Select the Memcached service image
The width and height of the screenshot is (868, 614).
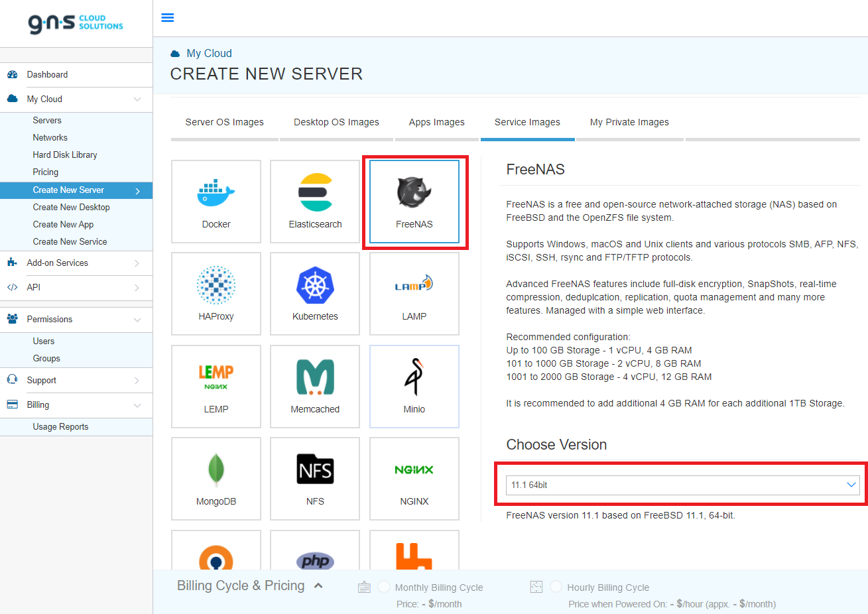point(315,387)
